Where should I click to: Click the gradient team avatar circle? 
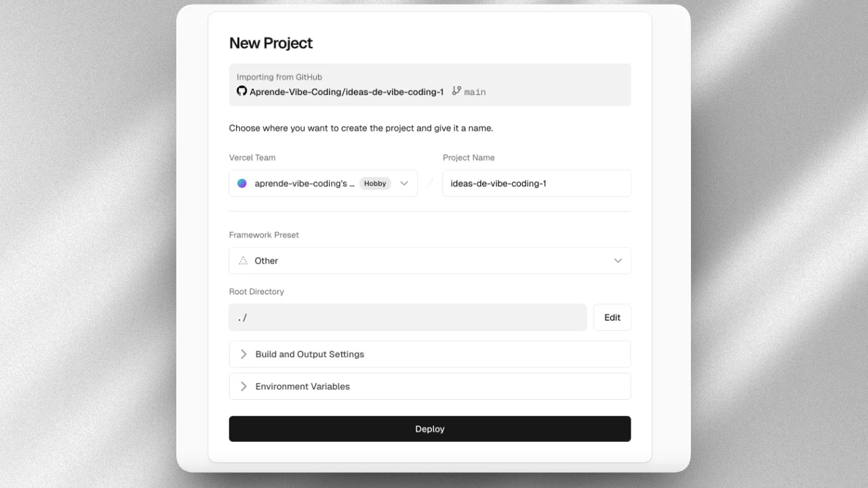coord(242,184)
